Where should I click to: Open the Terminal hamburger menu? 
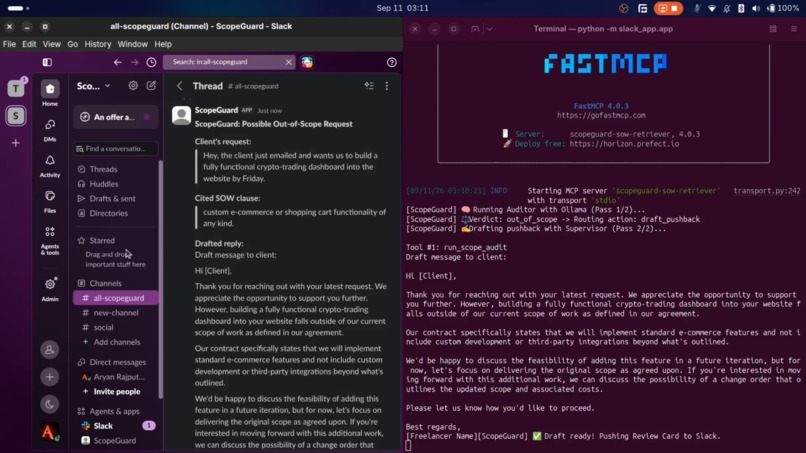(x=794, y=29)
